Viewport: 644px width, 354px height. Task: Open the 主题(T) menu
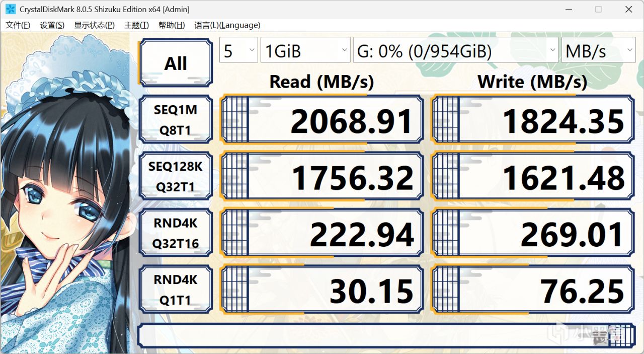pos(136,25)
